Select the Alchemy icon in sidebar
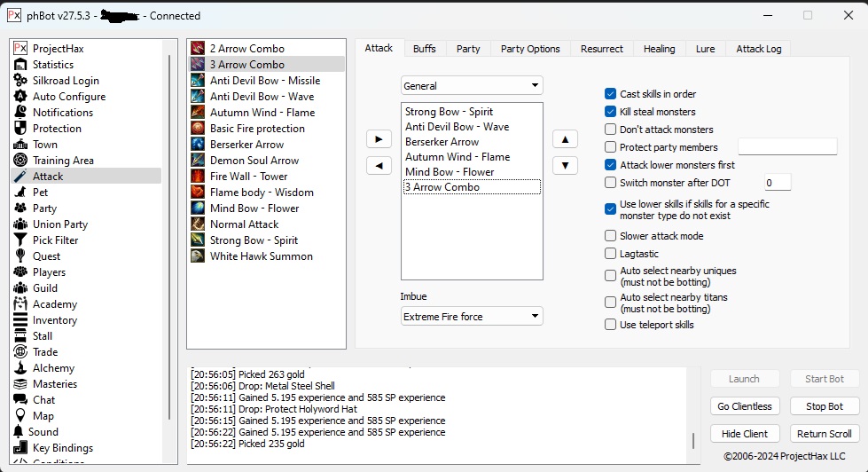 20,368
